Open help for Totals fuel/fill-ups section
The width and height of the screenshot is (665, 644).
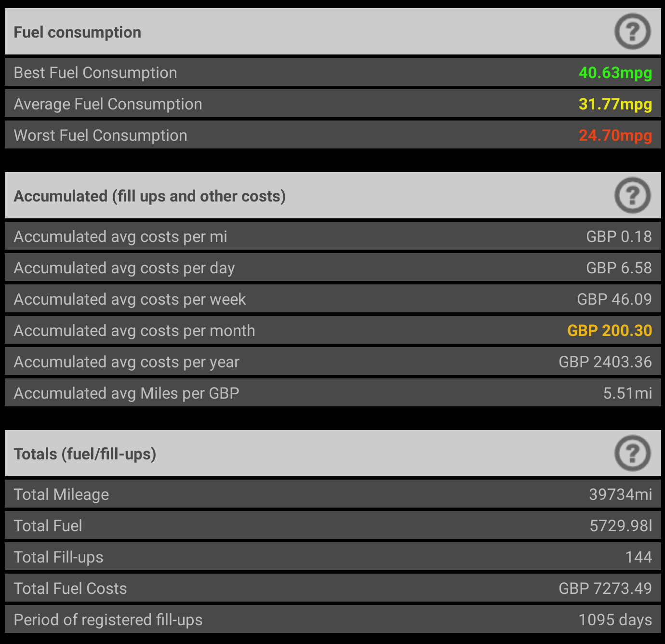pyautogui.click(x=632, y=454)
